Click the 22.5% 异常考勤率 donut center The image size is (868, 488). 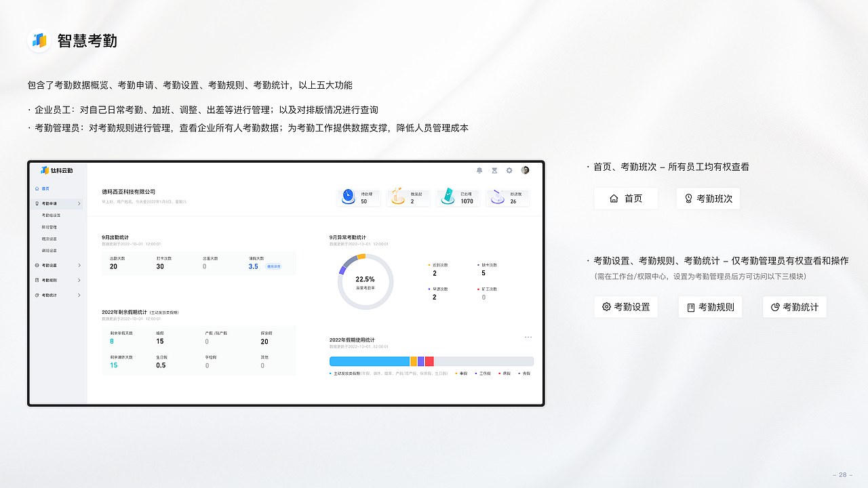[365, 281]
